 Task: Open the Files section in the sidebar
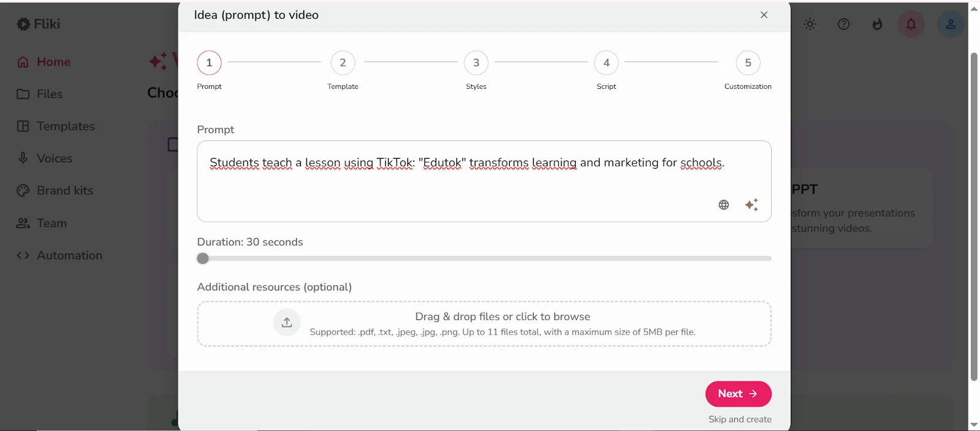40,94
